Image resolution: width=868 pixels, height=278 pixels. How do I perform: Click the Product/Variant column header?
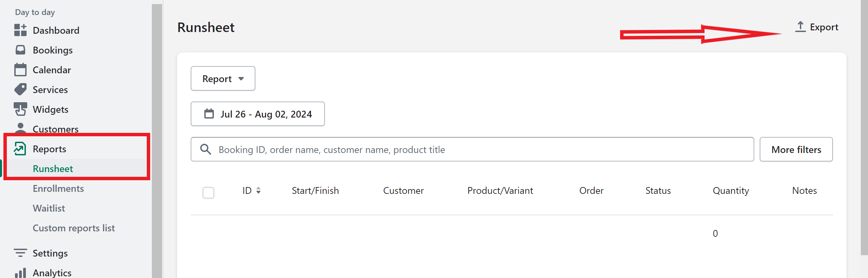pos(500,190)
